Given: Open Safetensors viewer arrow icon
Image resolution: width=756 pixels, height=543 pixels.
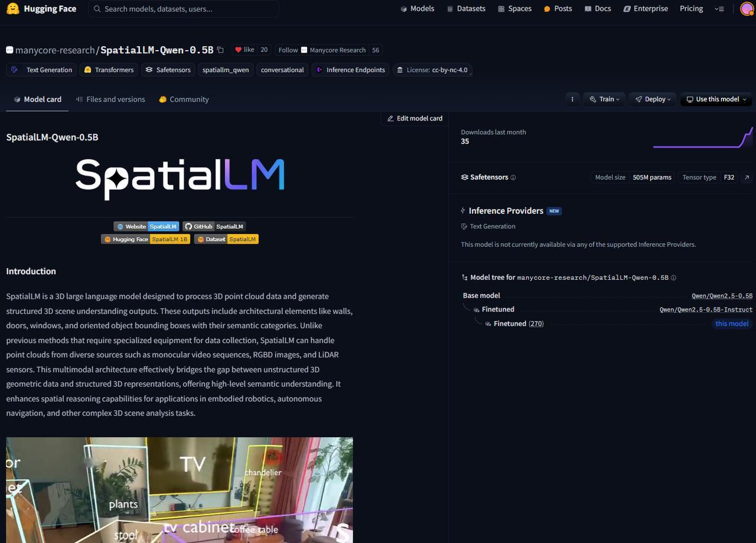Looking at the screenshot, I should click(x=747, y=177).
